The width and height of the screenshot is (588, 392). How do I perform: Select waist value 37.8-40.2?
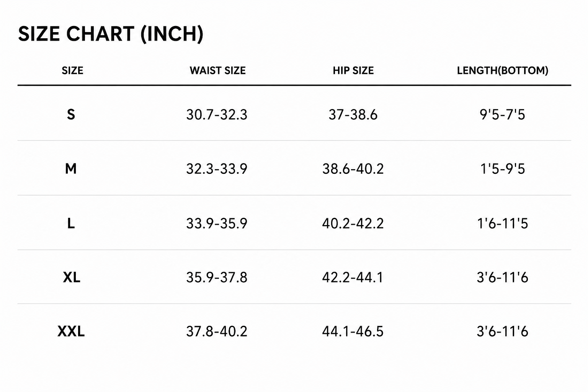[x=217, y=331]
